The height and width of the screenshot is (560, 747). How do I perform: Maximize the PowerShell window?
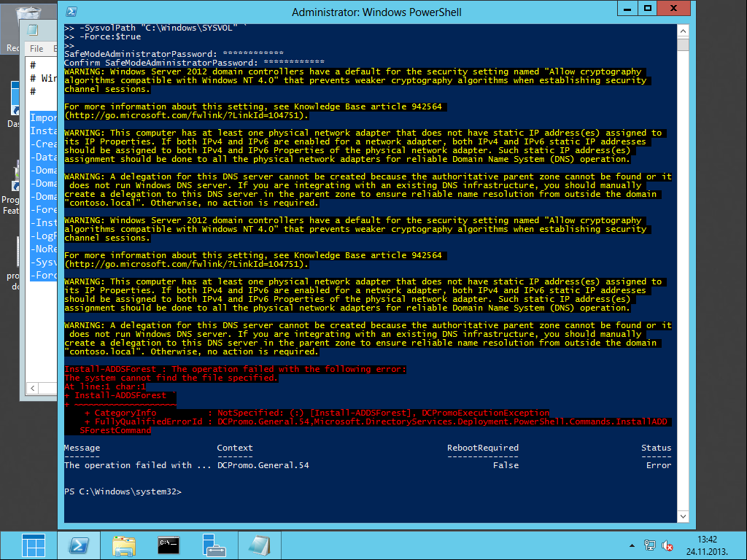point(648,9)
